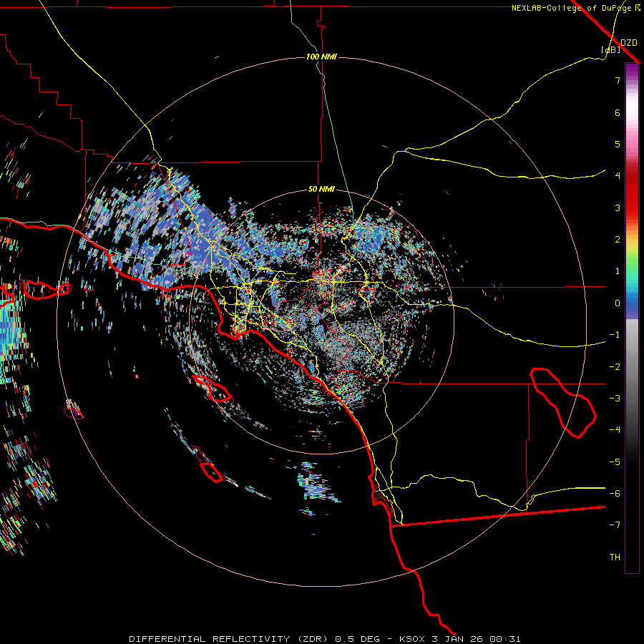
Task: Click the 7 dB scale tick label
Action: (x=618, y=80)
